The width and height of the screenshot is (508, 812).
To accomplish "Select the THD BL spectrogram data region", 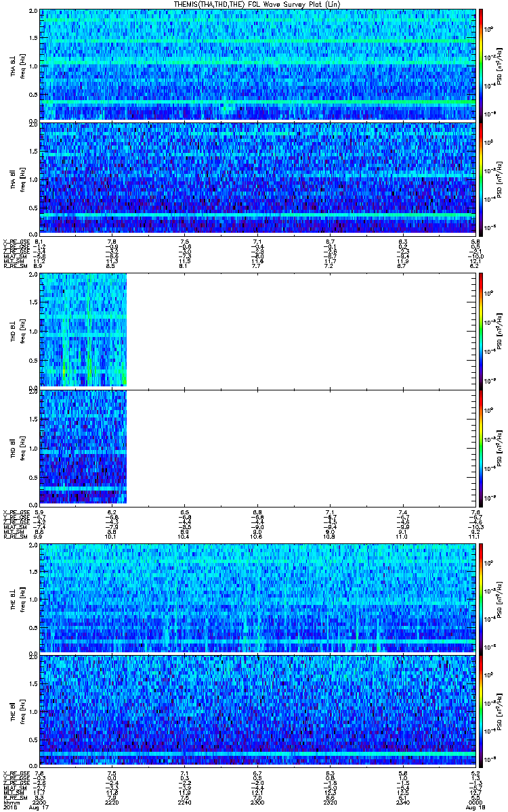I will (x=83, y=330).
